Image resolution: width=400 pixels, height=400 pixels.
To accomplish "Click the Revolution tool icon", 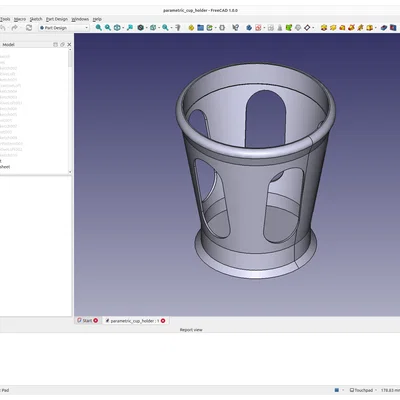I will (333, 28).
